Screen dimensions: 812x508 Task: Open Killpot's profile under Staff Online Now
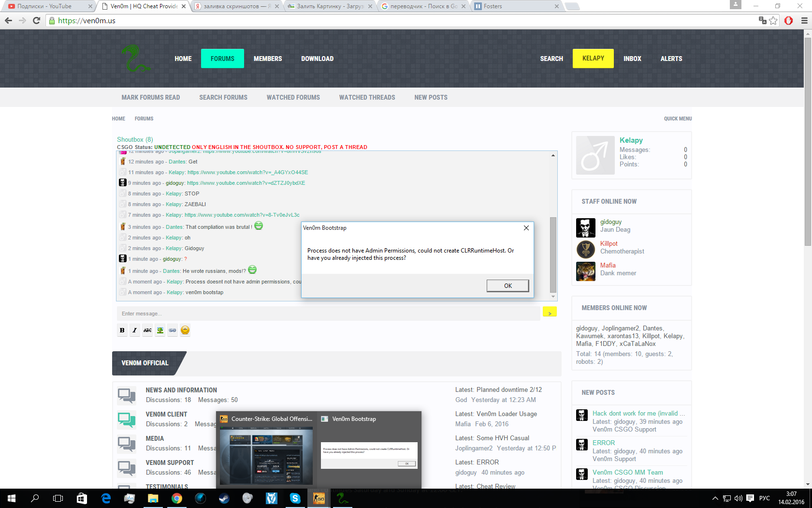point(609,244)
